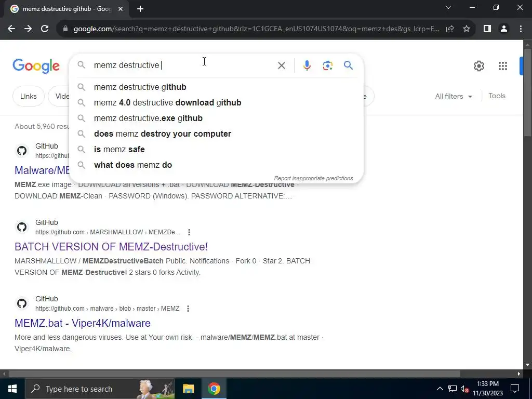
Task: Click the lock icon in address bar
Action: (x=65, y=29)
